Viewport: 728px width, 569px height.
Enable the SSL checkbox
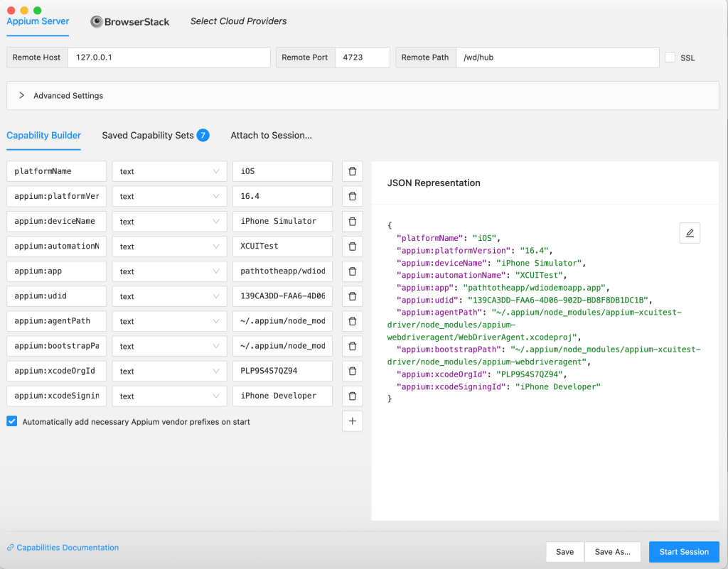(670, 58)
